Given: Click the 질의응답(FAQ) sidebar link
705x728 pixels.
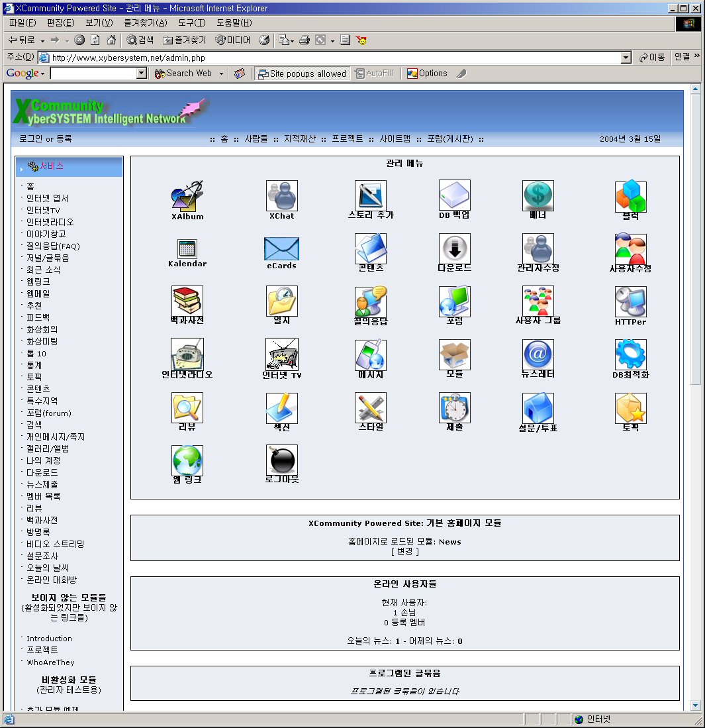Looking at the screenshot, I should click(x=53, y=246).
